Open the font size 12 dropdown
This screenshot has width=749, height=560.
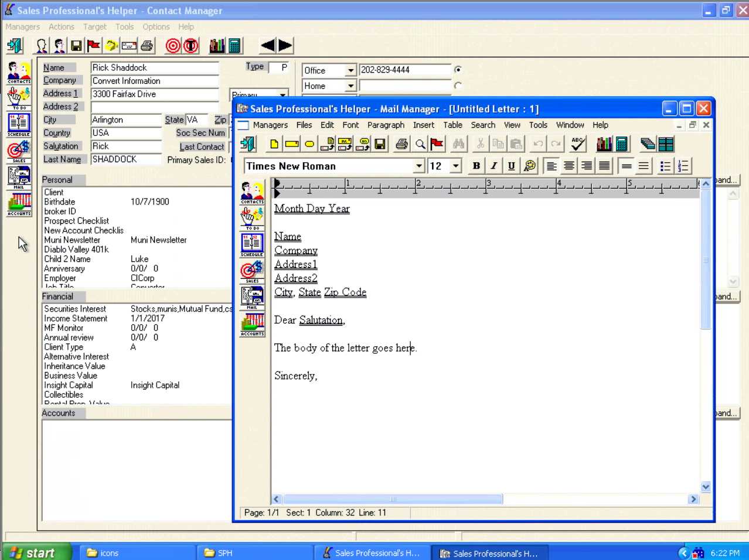pos(456,166)
